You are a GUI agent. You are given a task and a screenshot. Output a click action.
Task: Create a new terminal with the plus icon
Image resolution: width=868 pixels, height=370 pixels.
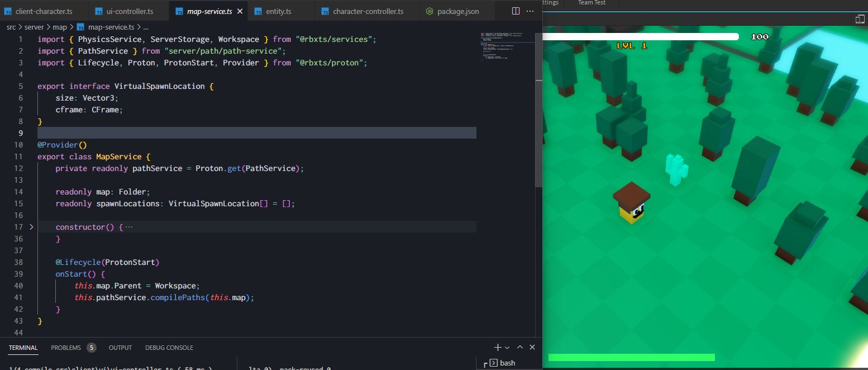click(497, 347)
